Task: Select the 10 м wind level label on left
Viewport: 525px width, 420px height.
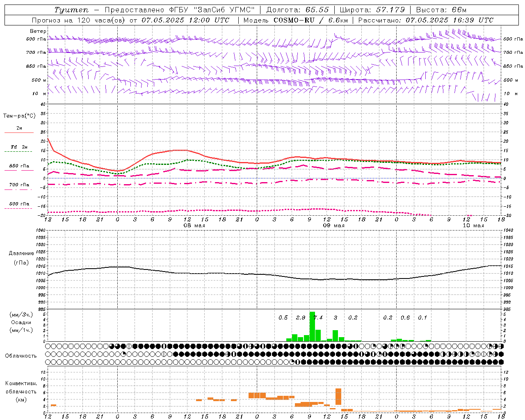Action: click(x=40, y=94)
